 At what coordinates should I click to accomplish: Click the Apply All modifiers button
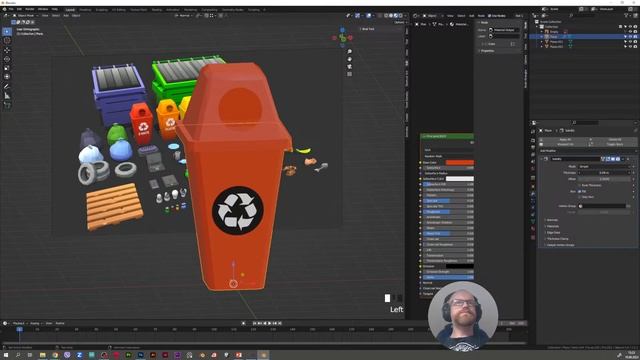pyautogui.click(x=564, y=140)
